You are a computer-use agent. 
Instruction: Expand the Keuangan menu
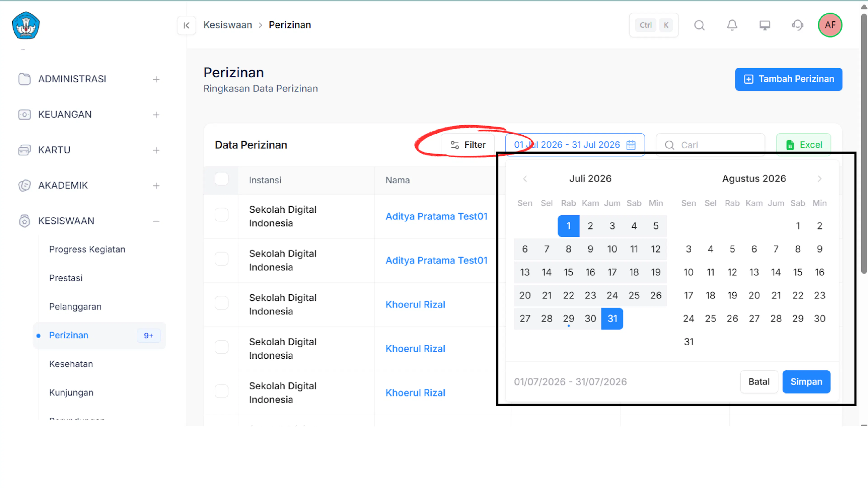click(x=156, y=115)
